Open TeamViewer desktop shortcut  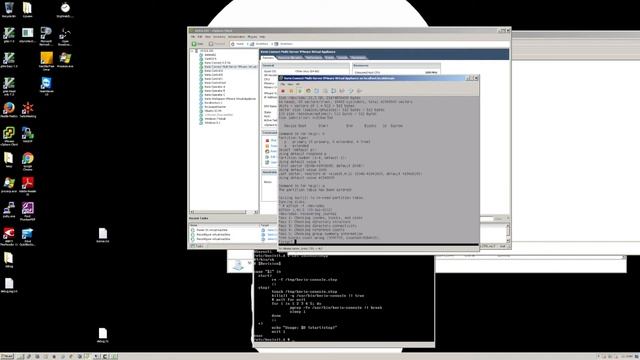(46, 86)
